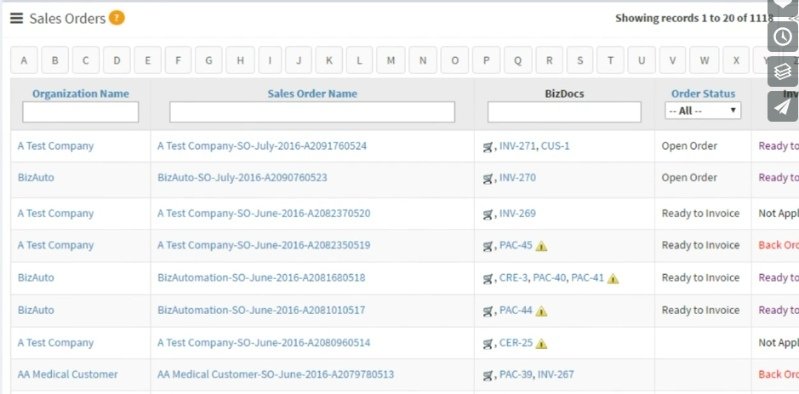Filter records by letter S
Screen dimensions: 799x394
point(580,60)
